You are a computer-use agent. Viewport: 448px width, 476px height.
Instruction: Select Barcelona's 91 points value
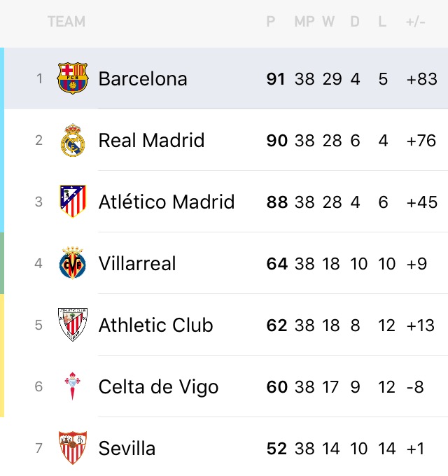276,79
